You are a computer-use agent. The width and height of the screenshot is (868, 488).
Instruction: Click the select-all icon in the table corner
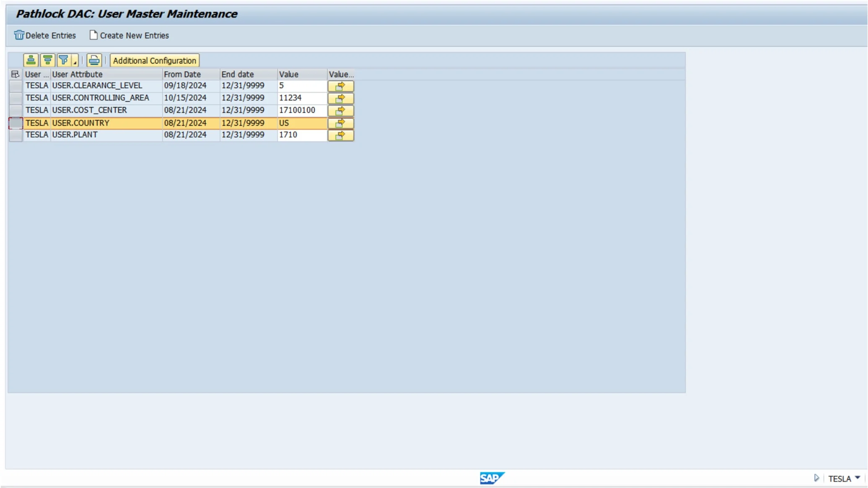(x=16, y=74)
